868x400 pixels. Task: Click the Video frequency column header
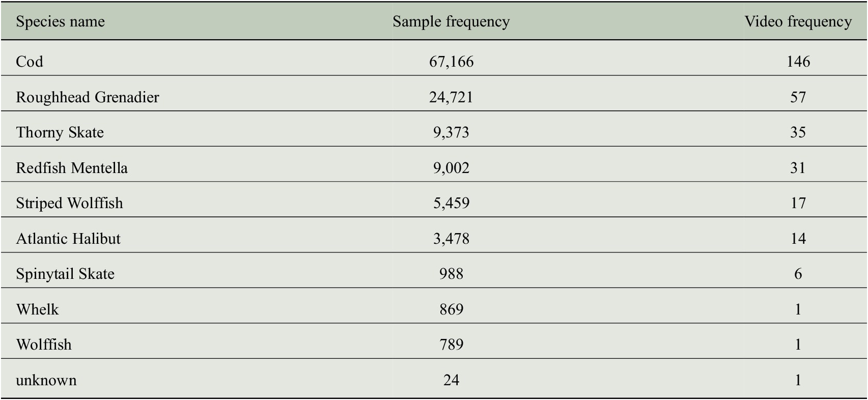click(x=798, y=21)
